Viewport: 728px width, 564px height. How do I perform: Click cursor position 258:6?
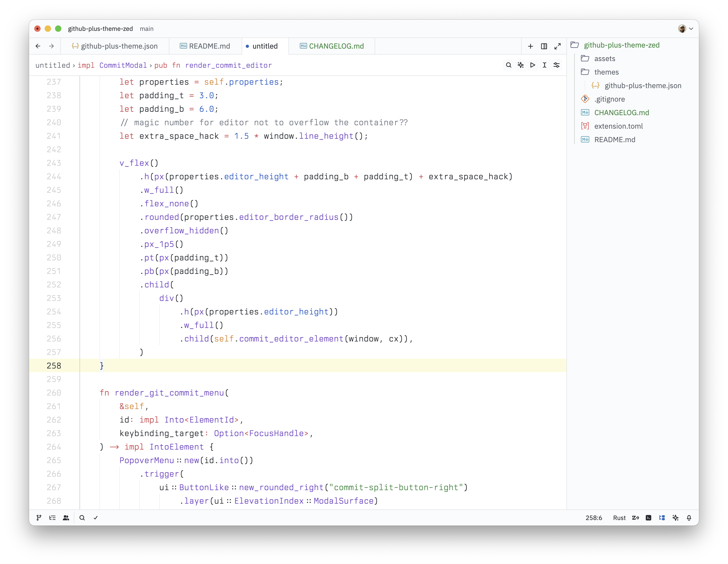(x=594, y=518)
